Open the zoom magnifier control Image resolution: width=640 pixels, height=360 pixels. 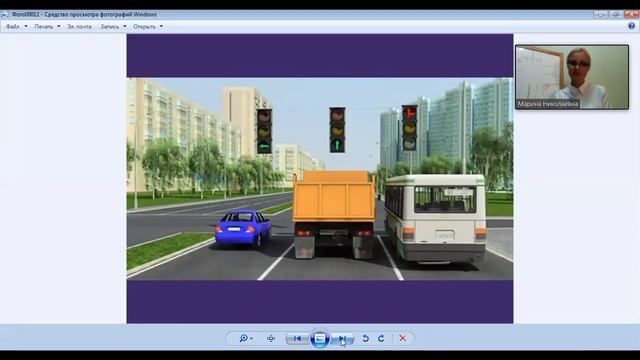244,338
